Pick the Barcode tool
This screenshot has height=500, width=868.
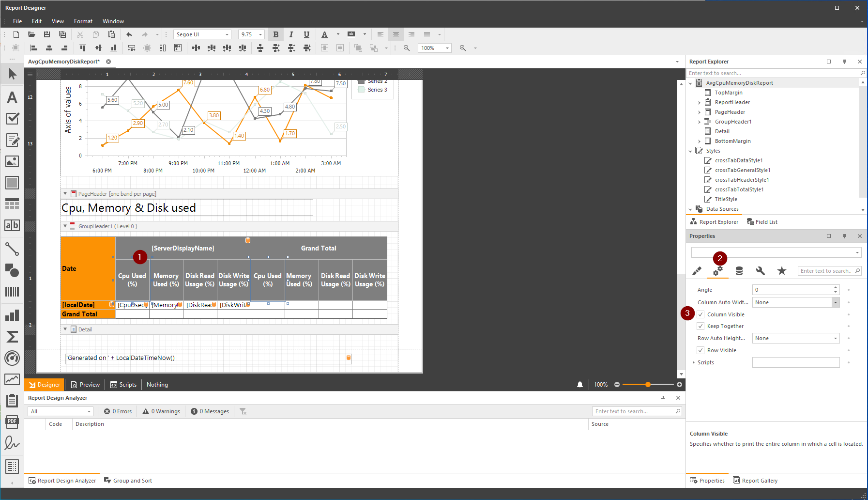(x=12, y=291)
